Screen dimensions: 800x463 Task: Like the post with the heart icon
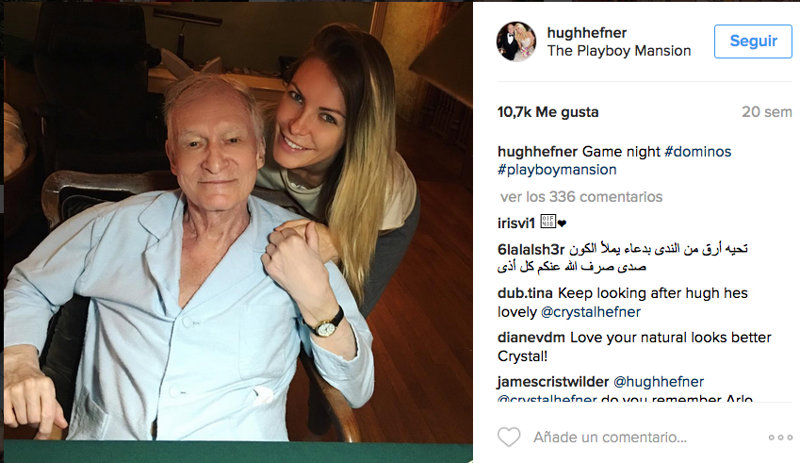pos(509,437)
